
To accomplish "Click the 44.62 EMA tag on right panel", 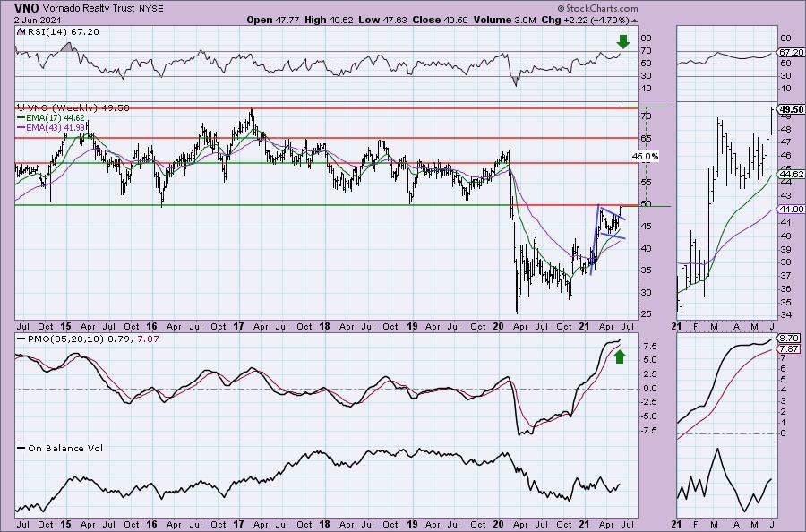I will [x=791, y=175].
